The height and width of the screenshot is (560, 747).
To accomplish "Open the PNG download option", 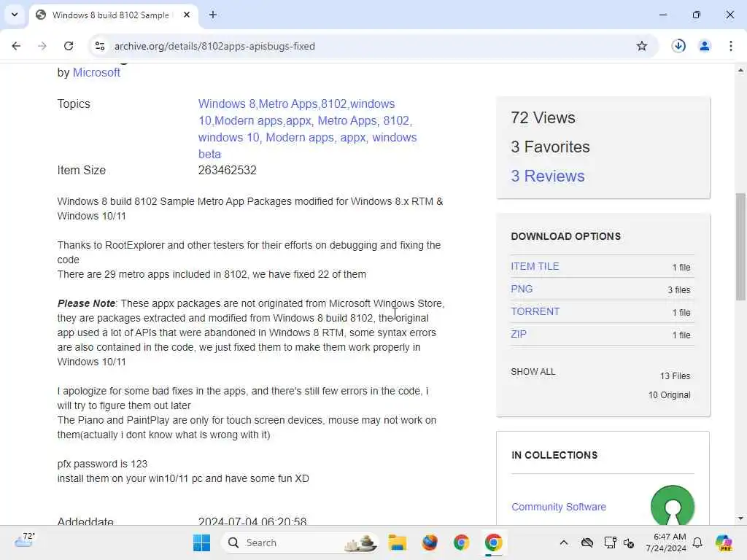I will [521, 289].
